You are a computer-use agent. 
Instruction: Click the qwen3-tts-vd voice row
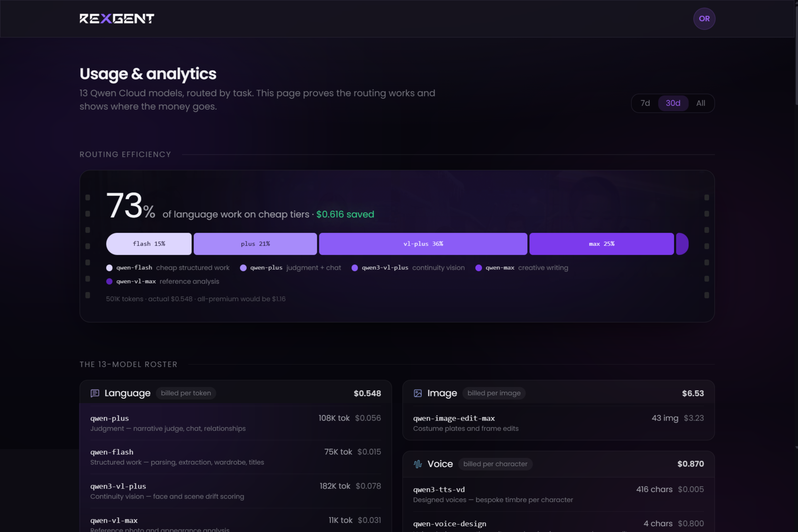pos(558,494)
